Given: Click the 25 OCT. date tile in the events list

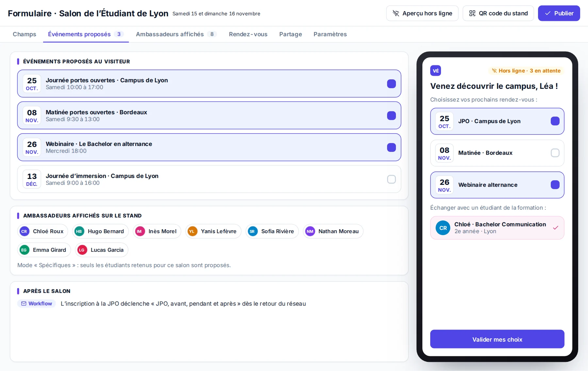Looking at the screenshot, I should 32,84.
